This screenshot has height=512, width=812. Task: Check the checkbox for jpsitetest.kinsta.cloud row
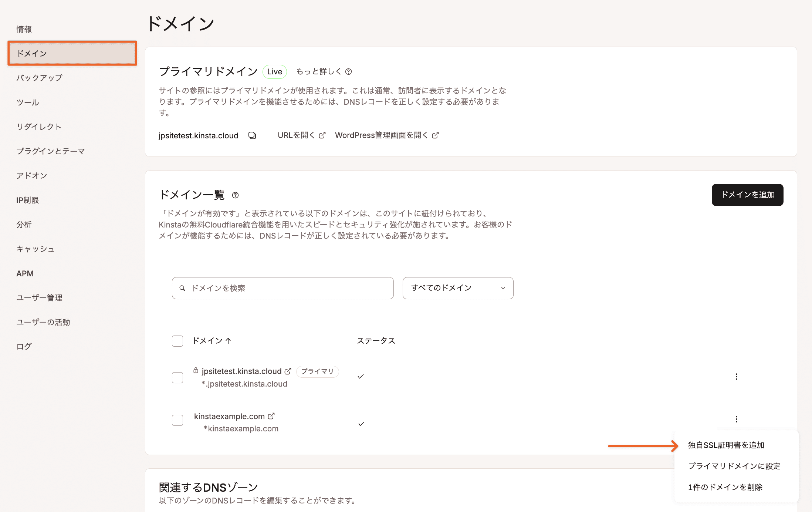pyautogui.click(x=177, y=377)
